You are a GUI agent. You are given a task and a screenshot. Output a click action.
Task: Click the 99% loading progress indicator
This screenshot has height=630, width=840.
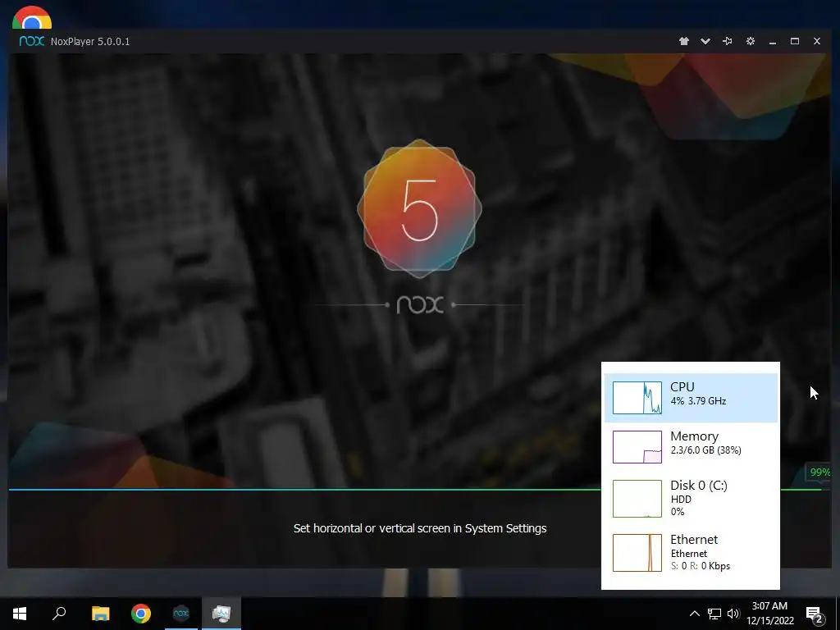tap(819, 472)
